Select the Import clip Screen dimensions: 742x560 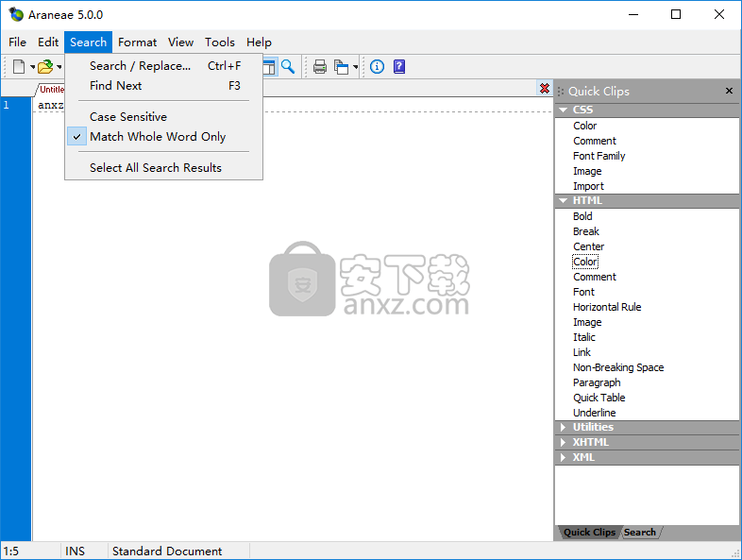click(588, 186)
